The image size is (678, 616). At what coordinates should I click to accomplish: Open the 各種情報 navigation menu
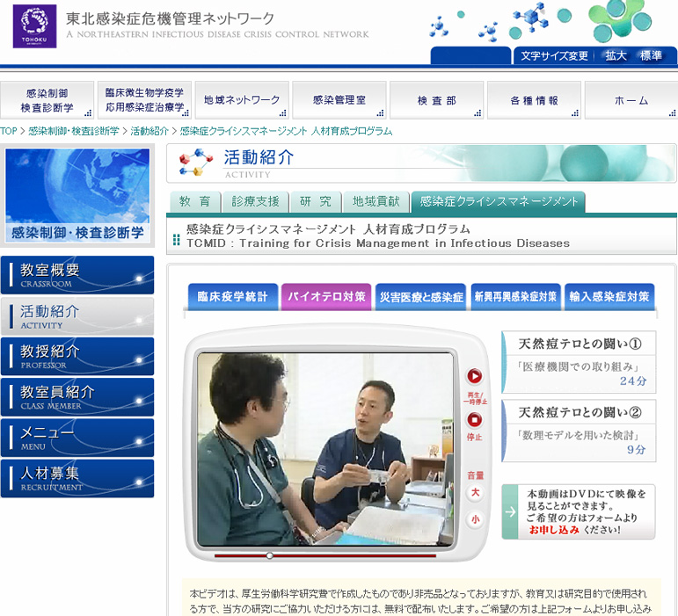tap(534, 100)
